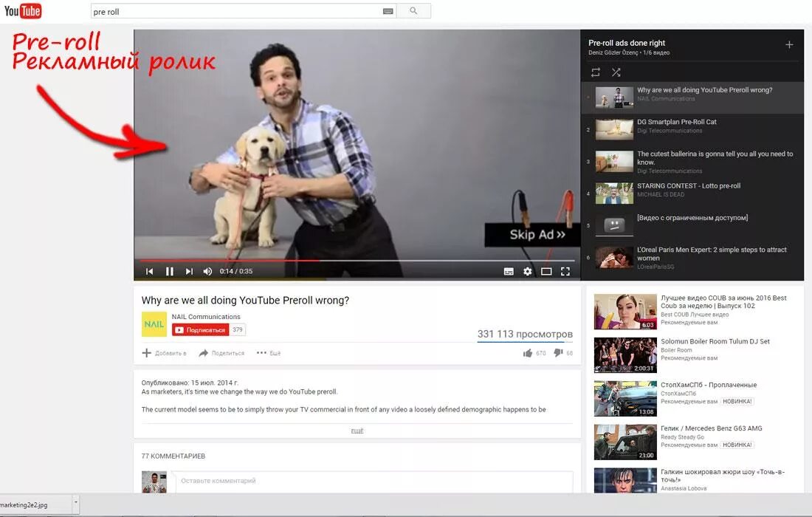Toggle playlist shuffle icon

click(x=616, y=72)
